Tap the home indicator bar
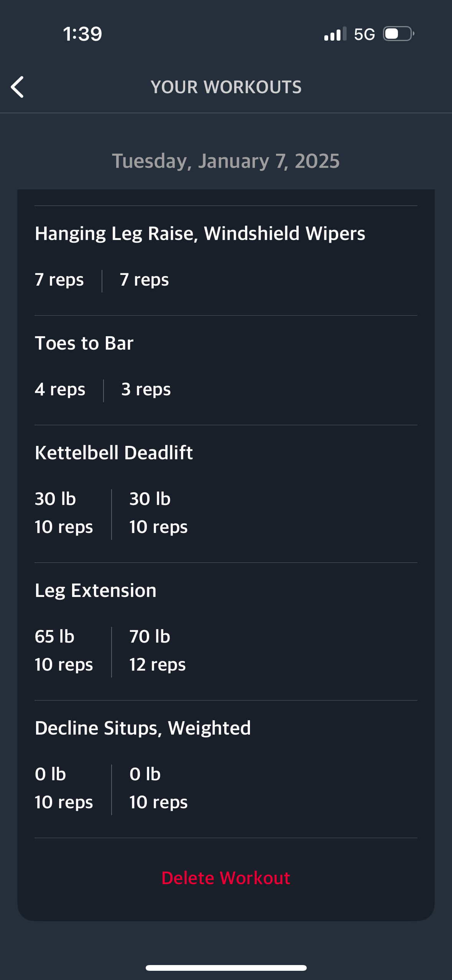 click(226, 968)
